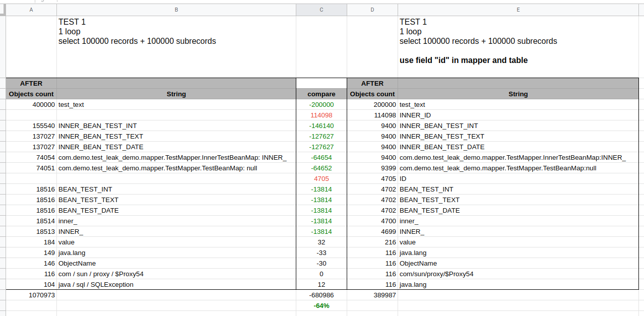
Task: Select INNER_ID cell in column E
Action: point(518,115)
